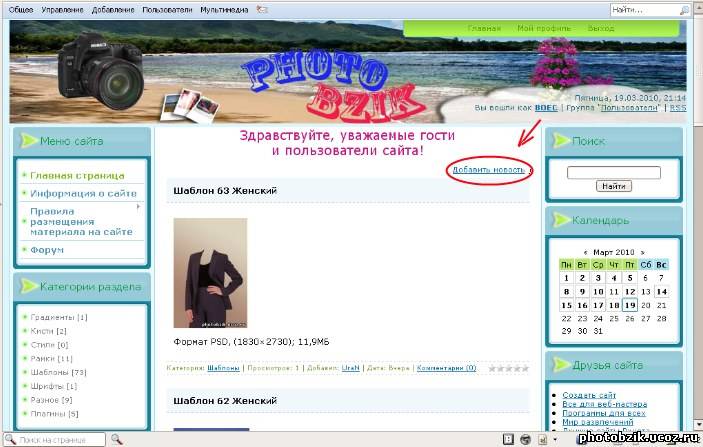Click the Найти button in Поиск block
Screen dimensions: 703x447
614,186
